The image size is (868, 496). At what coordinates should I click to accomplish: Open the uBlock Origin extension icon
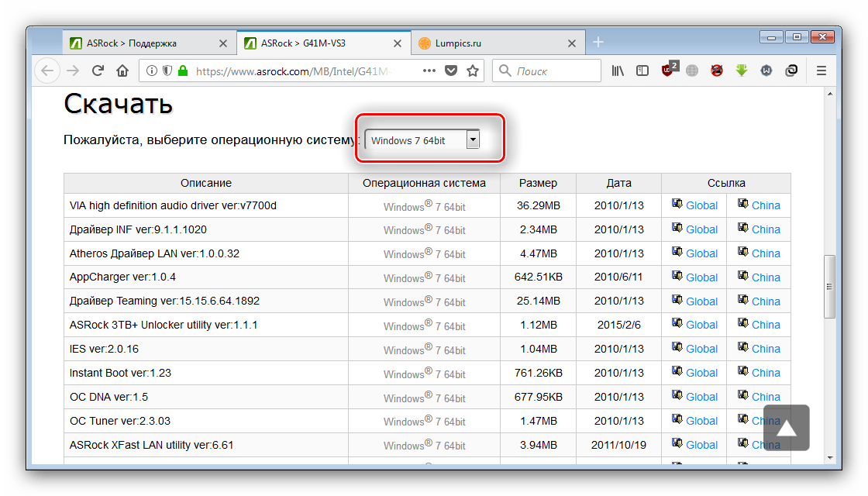coord(668,71)
